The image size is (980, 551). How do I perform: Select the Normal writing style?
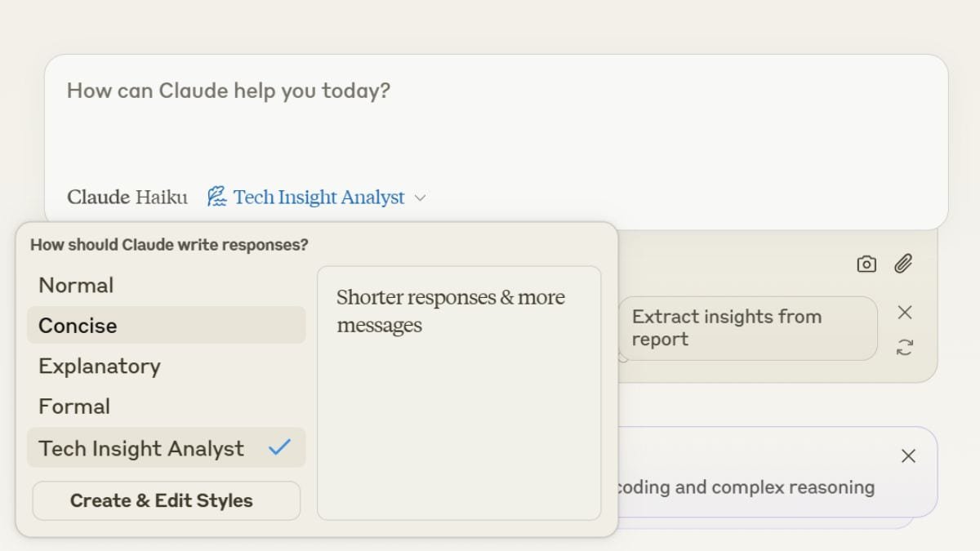click(x=167, y=285)
